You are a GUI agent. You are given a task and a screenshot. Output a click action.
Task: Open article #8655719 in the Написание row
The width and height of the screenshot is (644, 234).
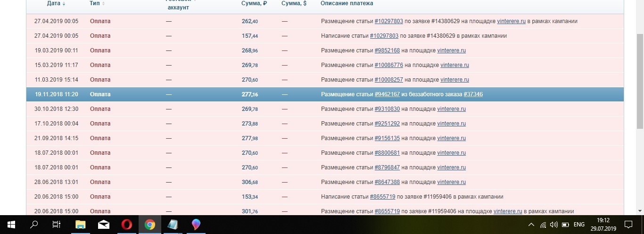pyautogui.click(x=382, y=197)
